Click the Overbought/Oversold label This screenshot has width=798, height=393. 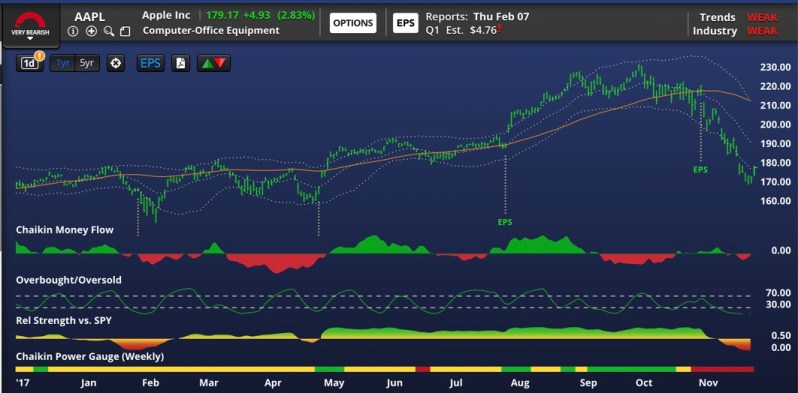click(69, 280)
